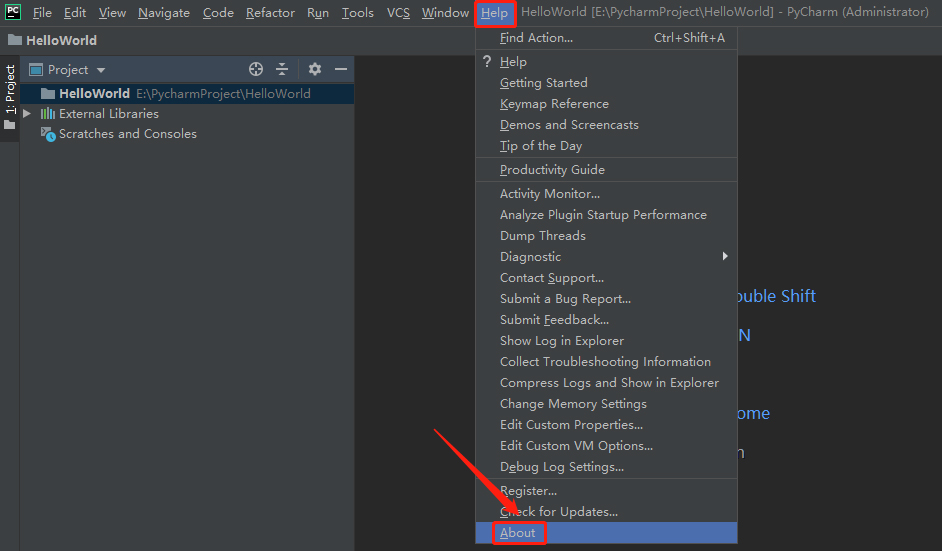Click the HelloWorld breadcrumb folder icon
Screen dimensions: 942x551
tap(15, 40)
